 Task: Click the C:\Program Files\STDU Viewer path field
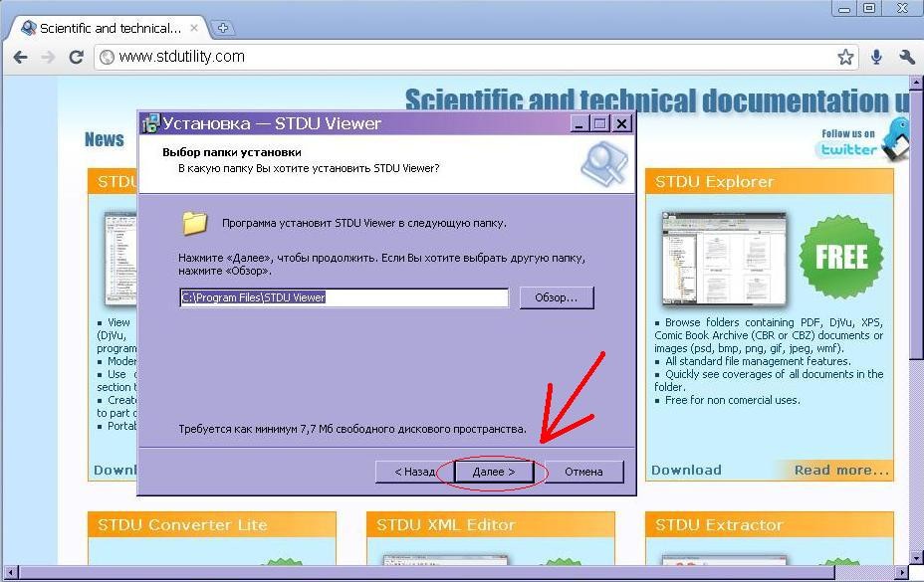point(344,297)
